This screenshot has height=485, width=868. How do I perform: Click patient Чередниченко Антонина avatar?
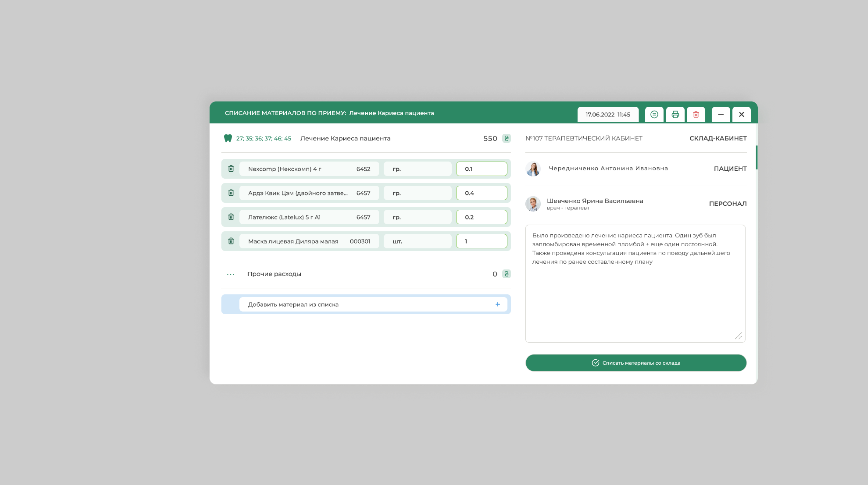(x=533, y=169)
